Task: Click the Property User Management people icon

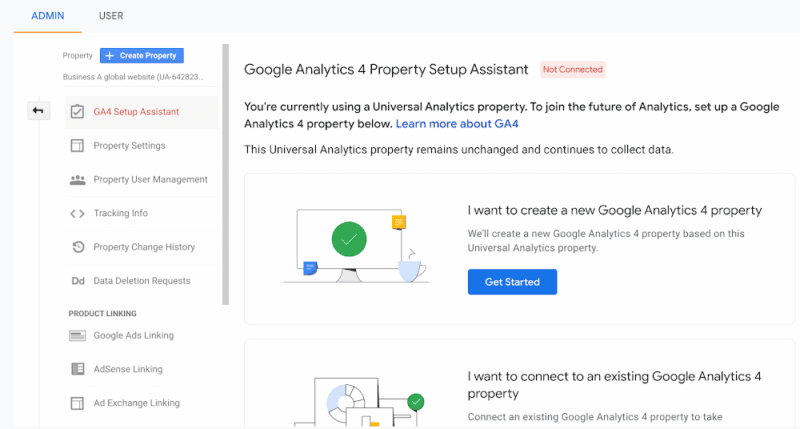Action: [x=77, y=180]
